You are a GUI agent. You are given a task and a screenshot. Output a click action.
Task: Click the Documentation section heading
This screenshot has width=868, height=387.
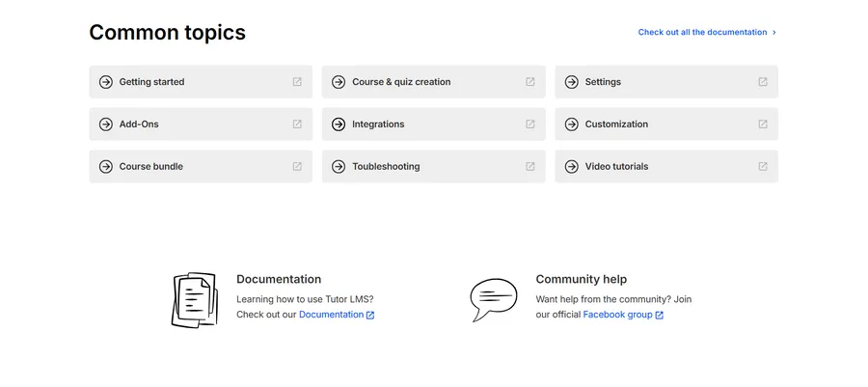279,279
